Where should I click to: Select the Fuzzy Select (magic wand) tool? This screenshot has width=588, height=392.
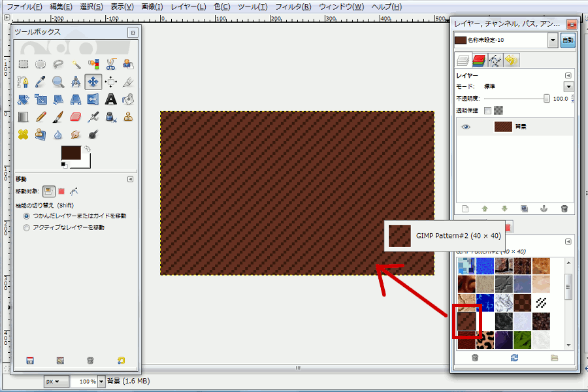tap(75, 64)
